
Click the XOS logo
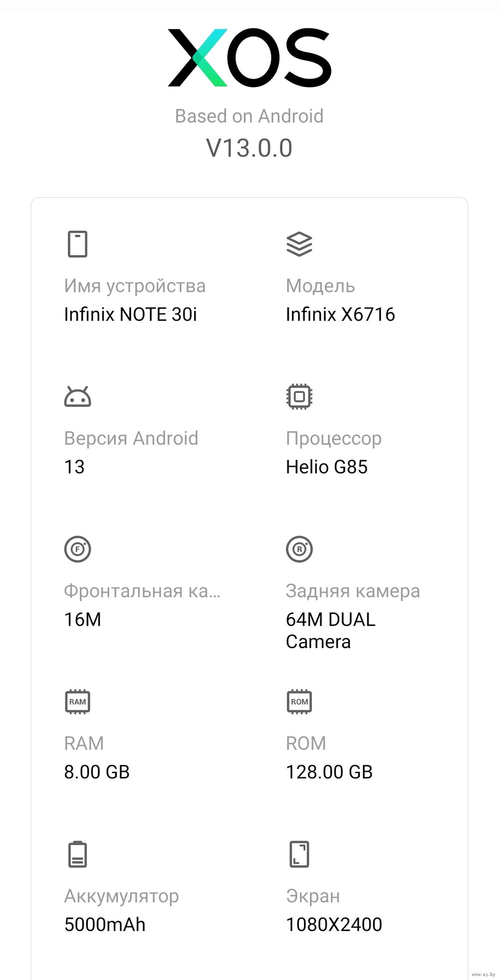click(249, 58)
